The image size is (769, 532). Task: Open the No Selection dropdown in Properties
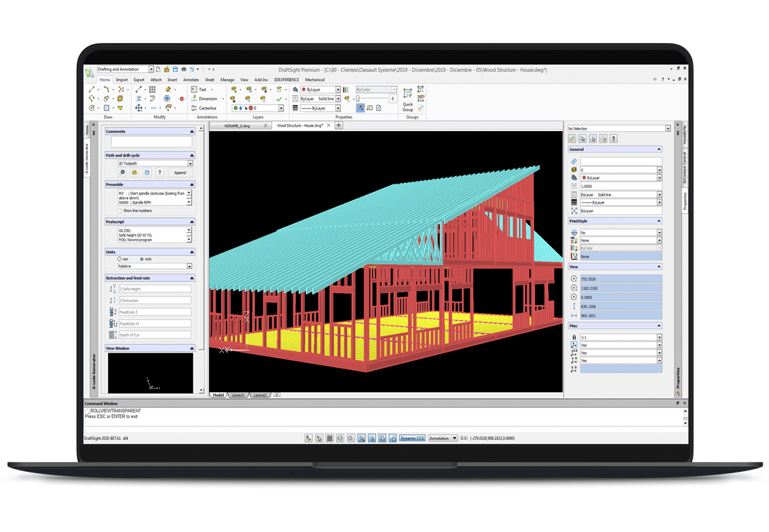click(x=667, y=128)
